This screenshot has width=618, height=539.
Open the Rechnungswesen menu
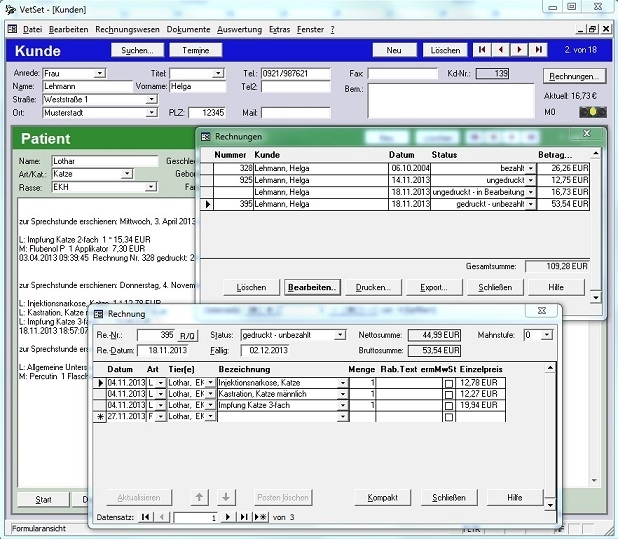pos(127,29)
